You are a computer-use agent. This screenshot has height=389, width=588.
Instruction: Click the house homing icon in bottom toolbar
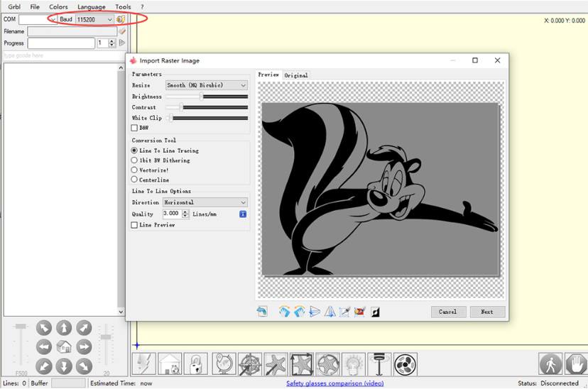pyautogui.click(x=170, y=364)
